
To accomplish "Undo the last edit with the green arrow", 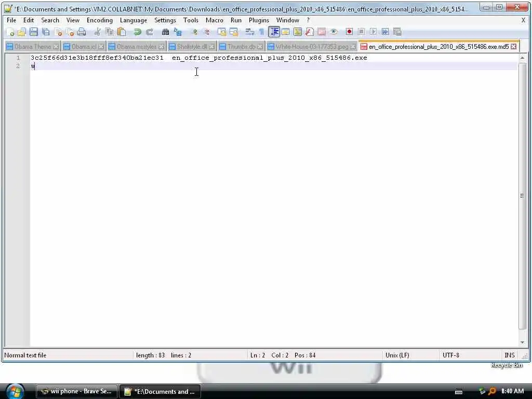I will pyautogui.click(x=137, y=32).
